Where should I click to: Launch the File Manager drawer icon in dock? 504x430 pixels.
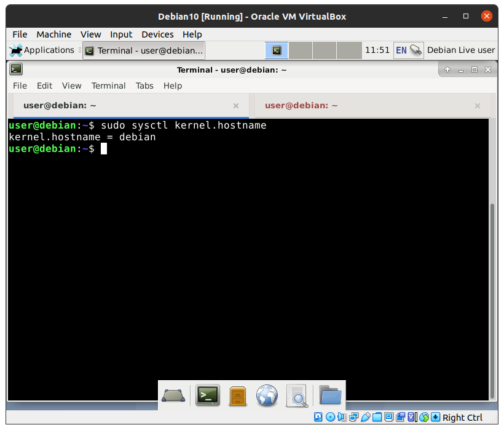pyautogui.click(x=238, y=395)
